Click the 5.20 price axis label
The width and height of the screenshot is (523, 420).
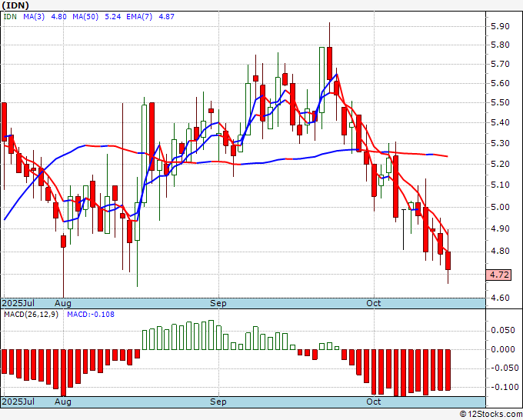tap(501, 164)
